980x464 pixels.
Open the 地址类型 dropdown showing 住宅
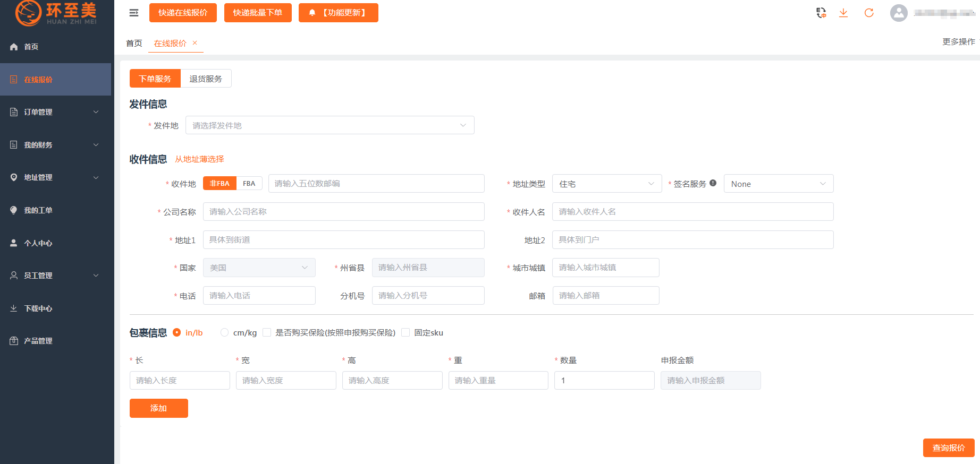(x=607, y=184)
